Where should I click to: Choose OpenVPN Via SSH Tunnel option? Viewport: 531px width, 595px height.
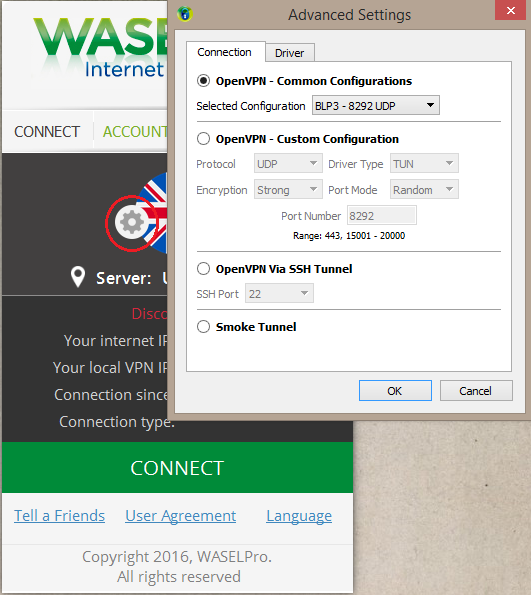203,269
